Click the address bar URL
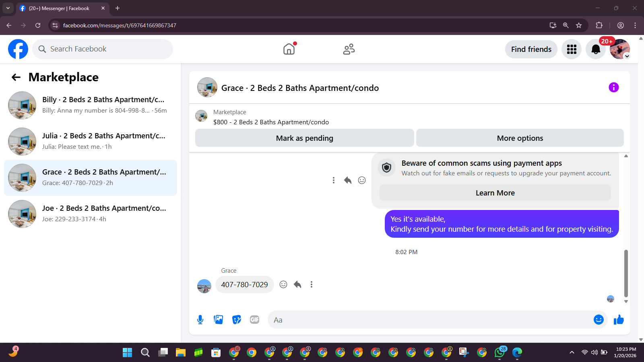Screen dimensions: 644x362 120,25
